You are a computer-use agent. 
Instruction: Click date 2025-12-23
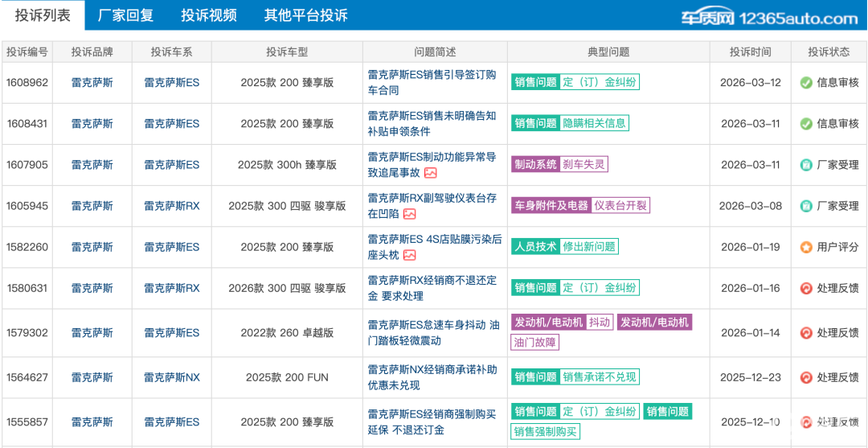(750, 377)
